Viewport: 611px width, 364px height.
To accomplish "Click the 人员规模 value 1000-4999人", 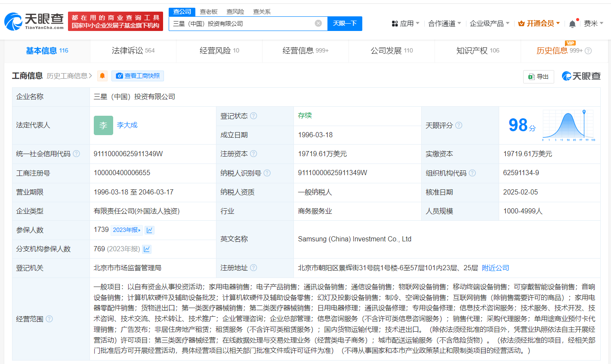I will coord(523,211).
